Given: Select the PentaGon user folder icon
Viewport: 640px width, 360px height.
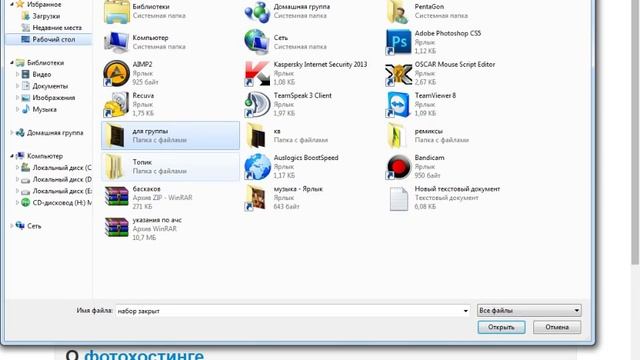Looking at the screenshot, I should [x=398, y=11].
